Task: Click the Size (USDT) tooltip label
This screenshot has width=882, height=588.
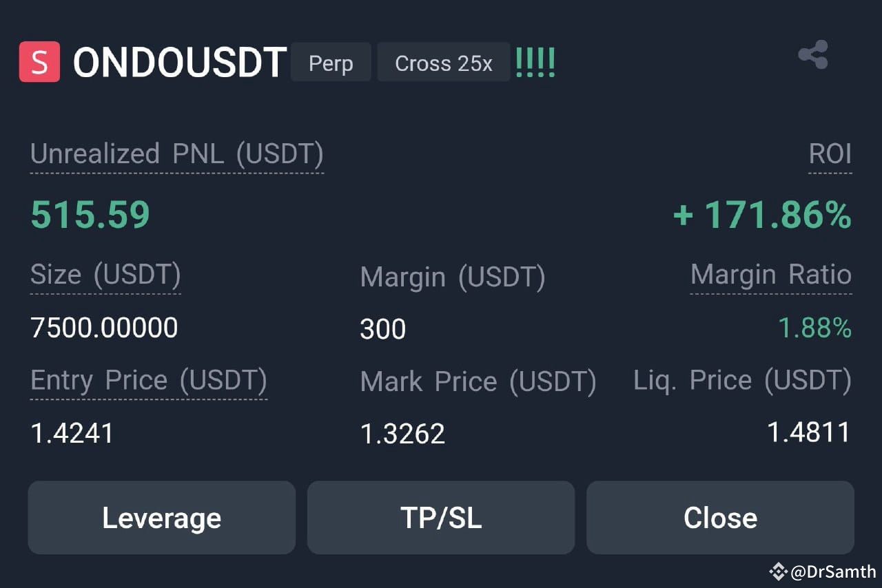Action: pos(105,275)
